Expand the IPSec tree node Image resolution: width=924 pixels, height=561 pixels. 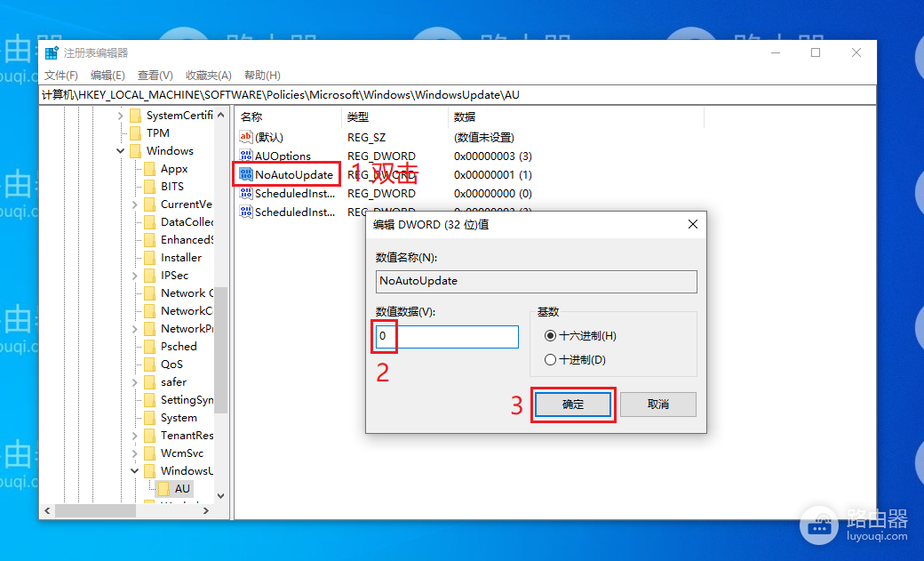[134, 276]
